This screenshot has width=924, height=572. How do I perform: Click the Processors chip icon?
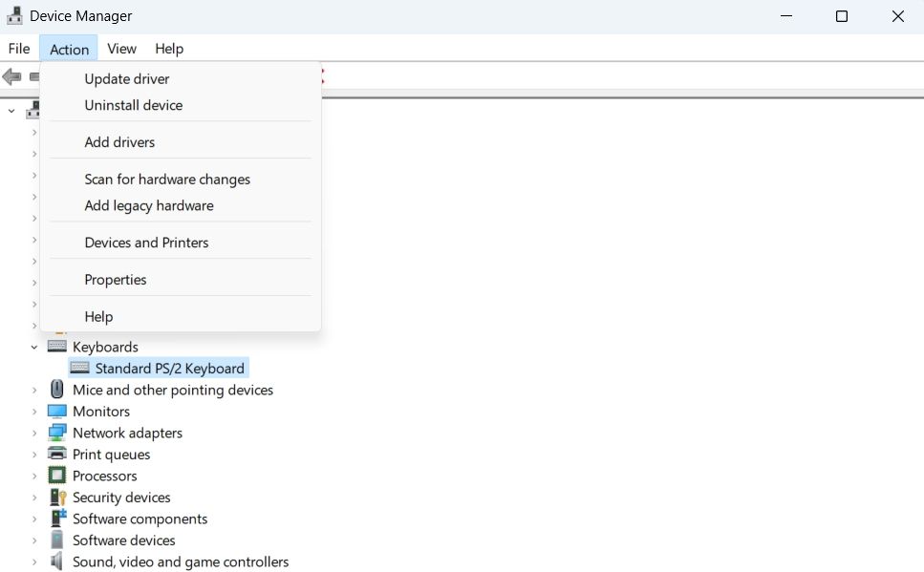pyautogui.click(x=57, y=476)
